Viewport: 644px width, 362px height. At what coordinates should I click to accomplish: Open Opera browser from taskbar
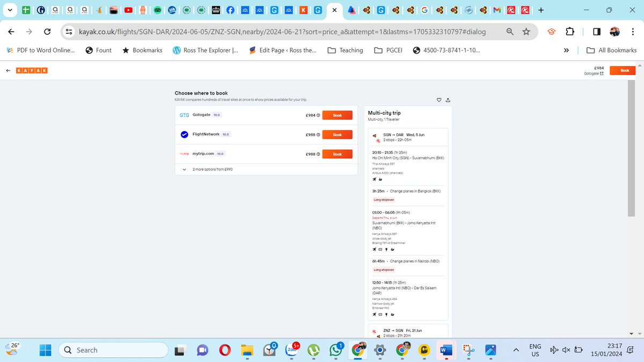tap(225, 350)
